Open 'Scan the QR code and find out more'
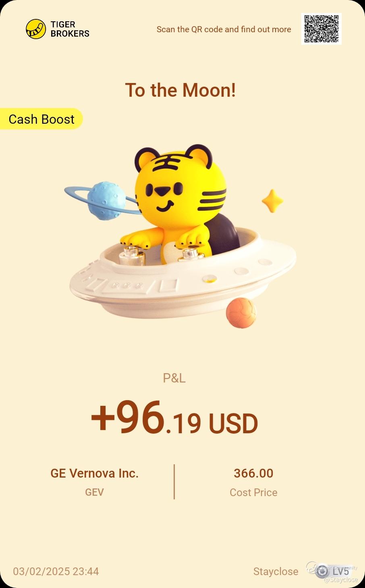The width and height of the screenshot is (365, 588). click(224, 29)
